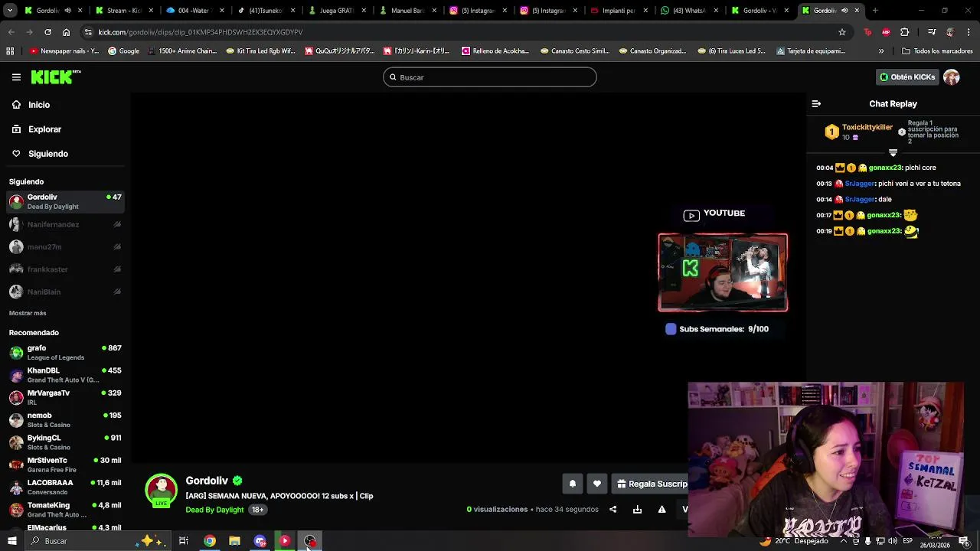Open the user profile avatar menu
The width and height of the screenshot is (980, 551).
pos(952,77)
